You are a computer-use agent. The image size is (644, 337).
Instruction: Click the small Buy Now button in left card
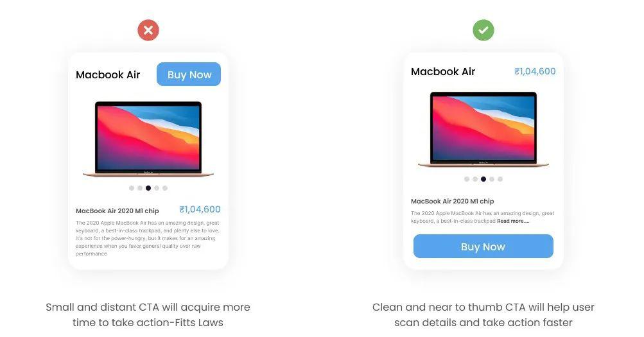click(x=189, y=74)
